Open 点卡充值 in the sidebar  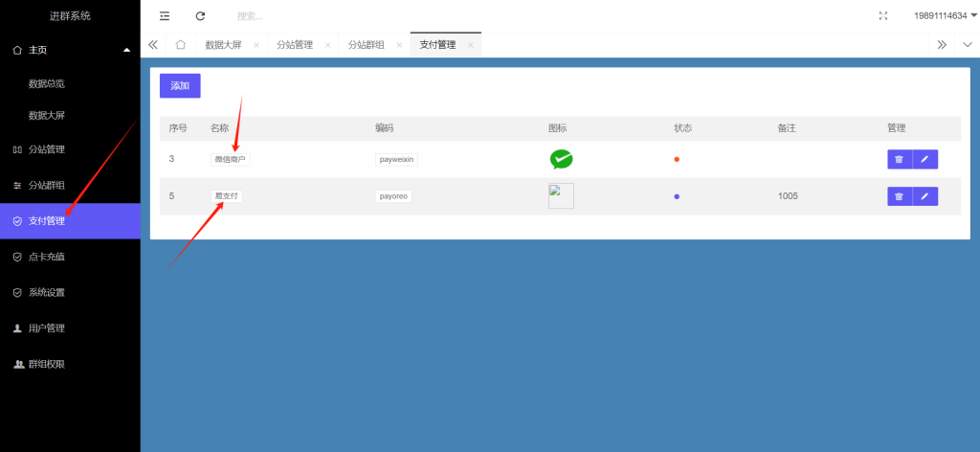[70, 257]
